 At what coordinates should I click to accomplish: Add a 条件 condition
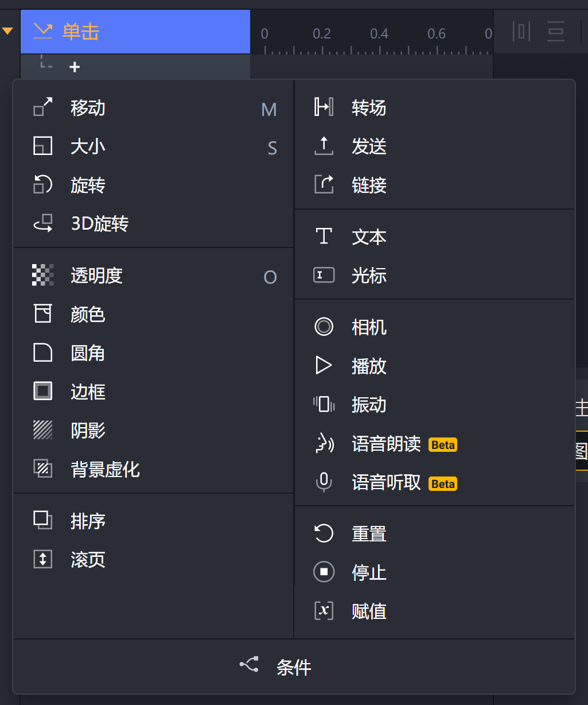coord(293,667)
